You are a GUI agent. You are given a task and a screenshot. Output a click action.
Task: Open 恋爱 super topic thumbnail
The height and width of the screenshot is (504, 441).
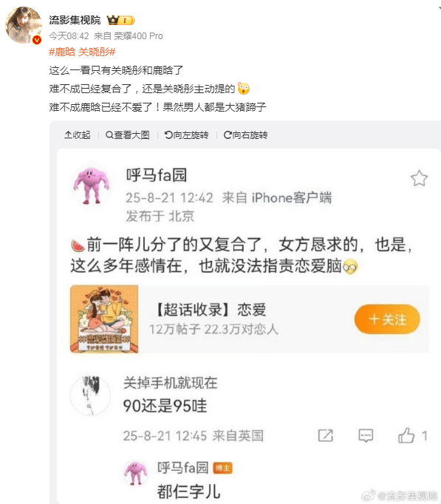pos(104,319)
